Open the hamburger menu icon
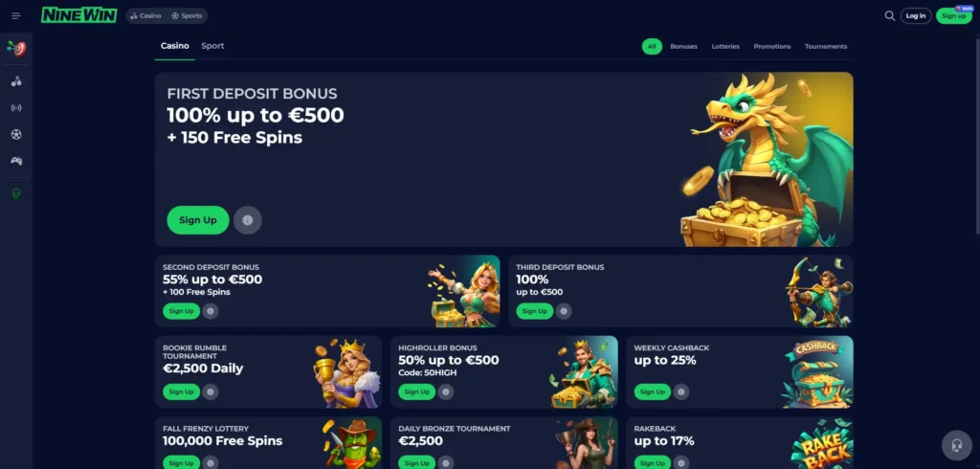The height and width of the screenshot is (469, 980). pos(16,15)
